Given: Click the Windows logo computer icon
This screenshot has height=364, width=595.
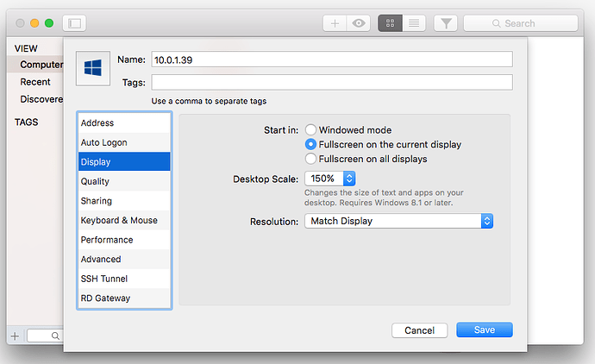Looking at the screenshot, I should [93, 68].
